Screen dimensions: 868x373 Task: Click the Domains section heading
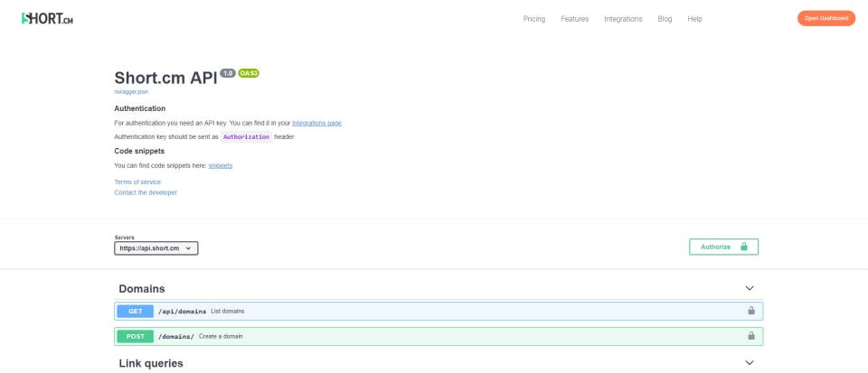coord(142,288)
